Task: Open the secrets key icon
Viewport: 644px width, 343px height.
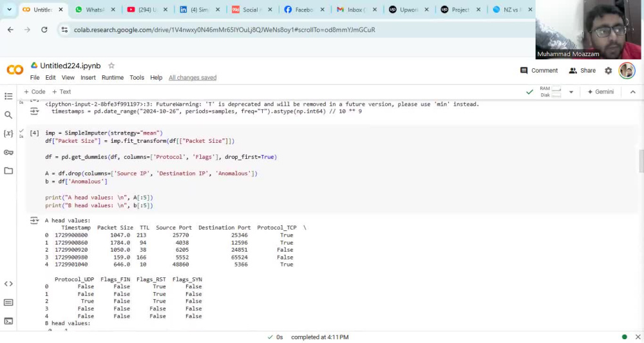Action: click(8, 153)
